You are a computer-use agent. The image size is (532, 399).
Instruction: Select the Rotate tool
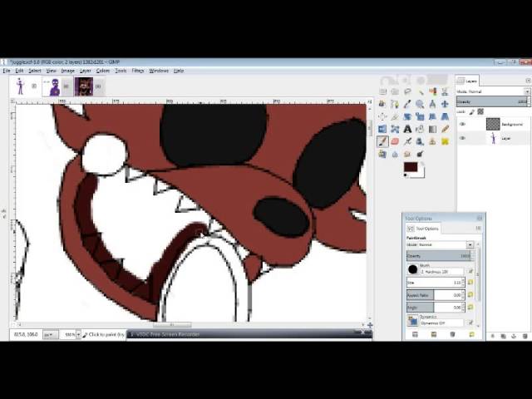[x=407, y=116]
